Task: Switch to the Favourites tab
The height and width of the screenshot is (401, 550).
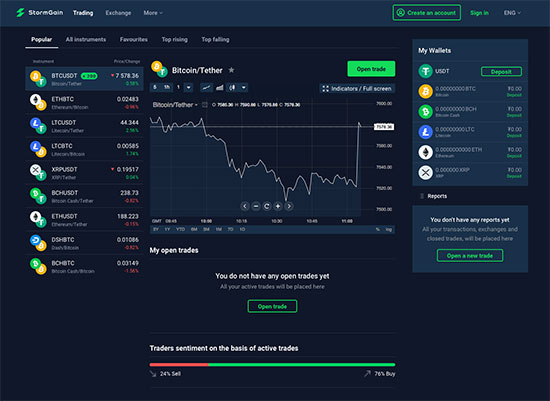Action: pos(134,39)
